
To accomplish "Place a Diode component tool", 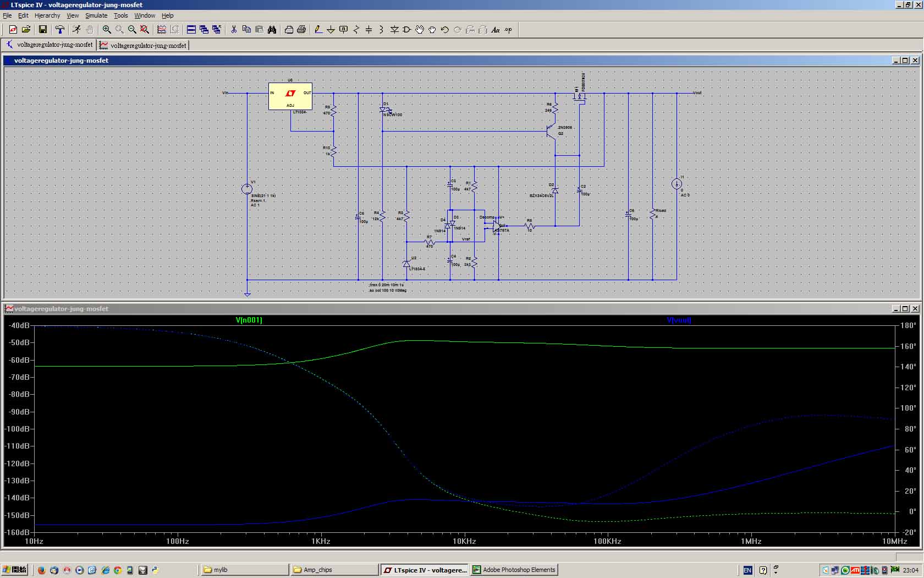I will click(x=394, y=30).
